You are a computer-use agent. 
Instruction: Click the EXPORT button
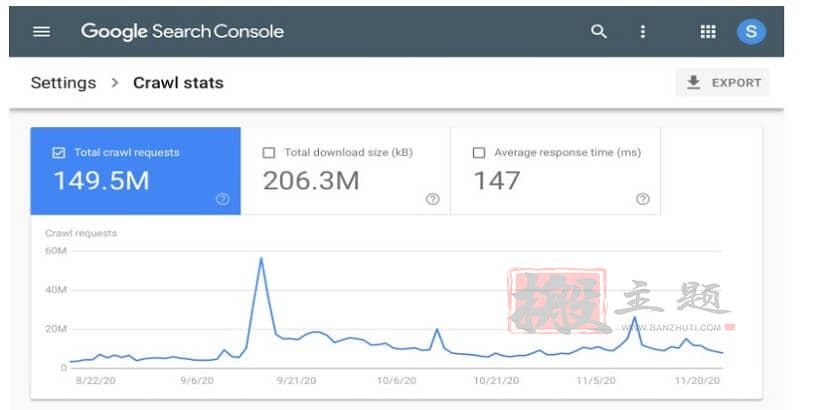[723, 83]
